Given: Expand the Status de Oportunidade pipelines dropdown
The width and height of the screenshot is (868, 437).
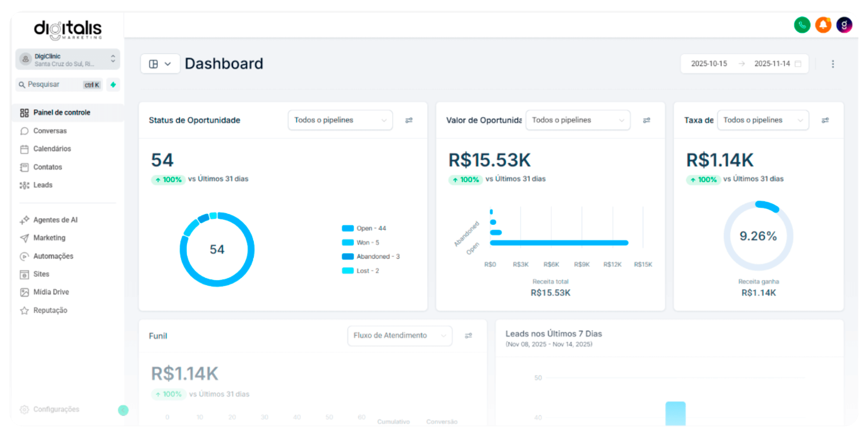Looking at the screenshot, I should tap(340, 120).
